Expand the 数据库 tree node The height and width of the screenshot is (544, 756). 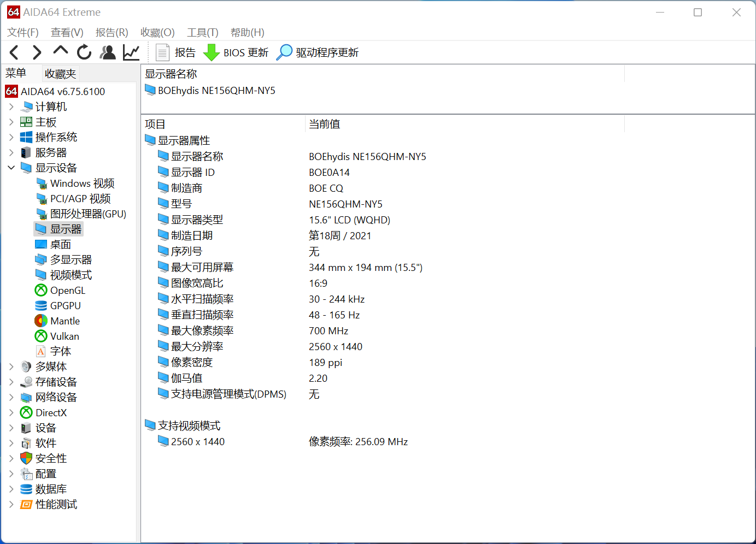pyautogui.click(x=11, y=489)
